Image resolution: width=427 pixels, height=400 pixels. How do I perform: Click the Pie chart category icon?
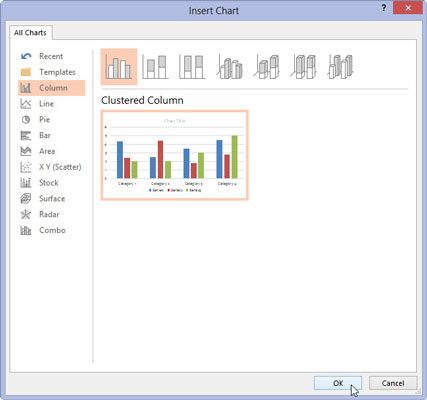point(26,119)
